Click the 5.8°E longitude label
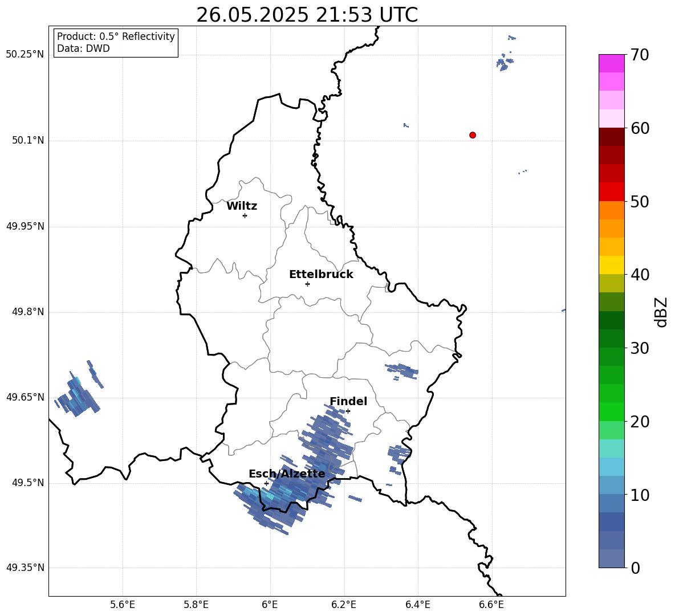The image size is (675, 616). point(196,605)
